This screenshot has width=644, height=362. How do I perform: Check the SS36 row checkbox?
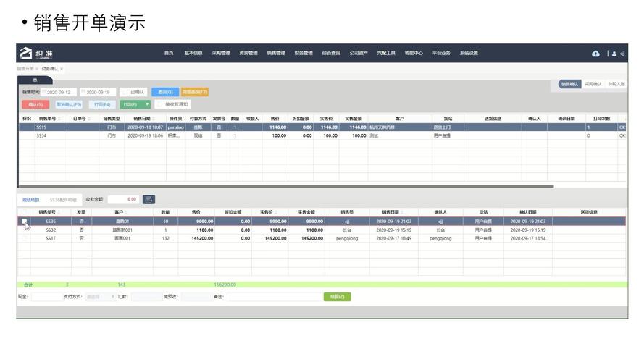click(x=24, y=222)
